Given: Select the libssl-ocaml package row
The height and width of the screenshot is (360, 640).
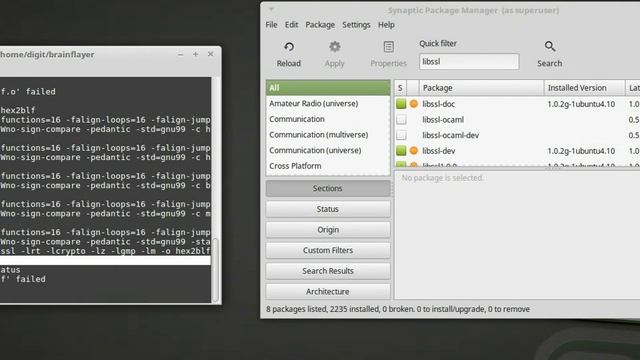Looking at the screenshot, I should [517, 119].
